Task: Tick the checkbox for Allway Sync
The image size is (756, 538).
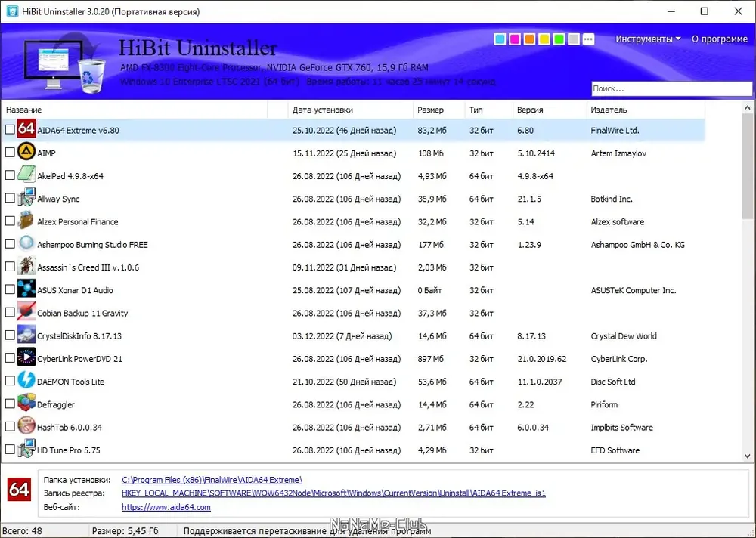Action: (10, 198)
